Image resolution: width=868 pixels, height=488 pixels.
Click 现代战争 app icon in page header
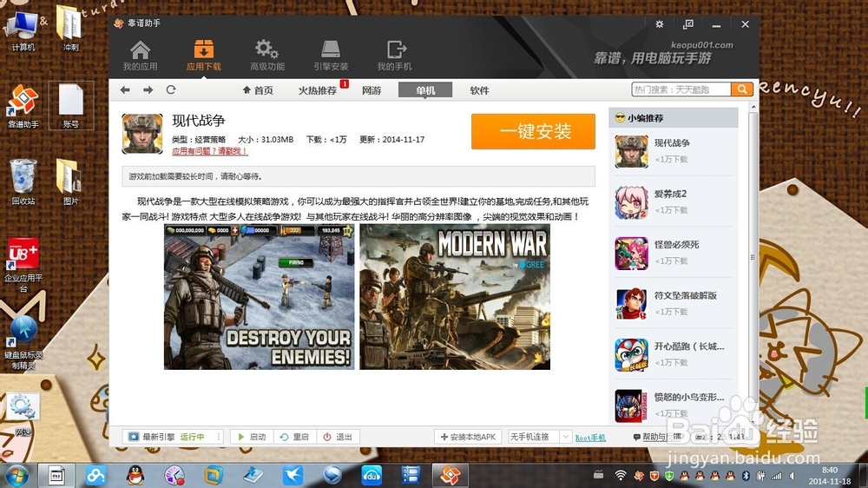click(x=142, y=134)
